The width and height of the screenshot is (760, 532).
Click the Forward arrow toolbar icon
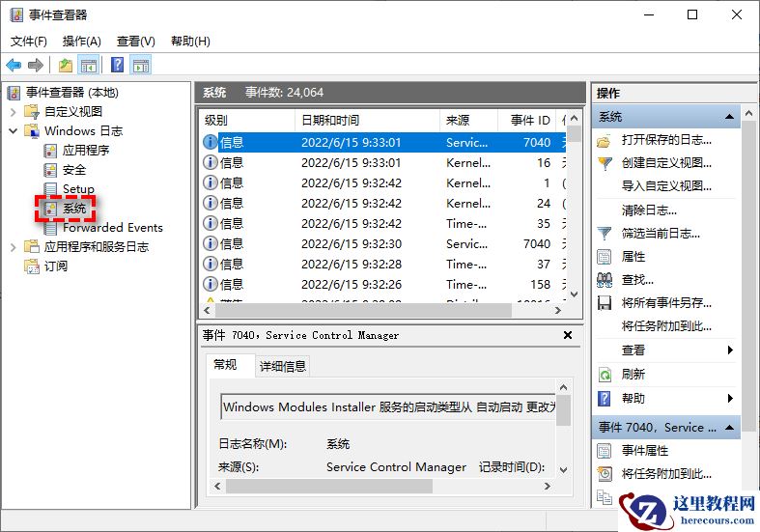pos(36,65)
